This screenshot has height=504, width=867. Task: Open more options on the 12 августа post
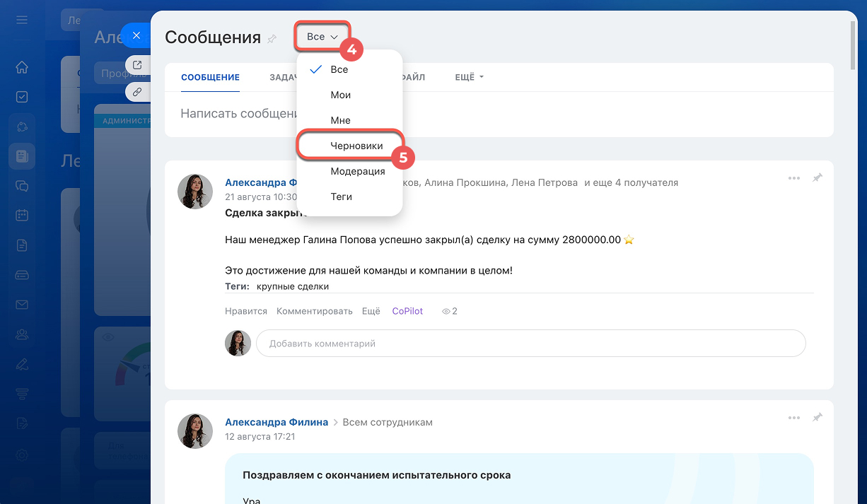coord(794,418)
